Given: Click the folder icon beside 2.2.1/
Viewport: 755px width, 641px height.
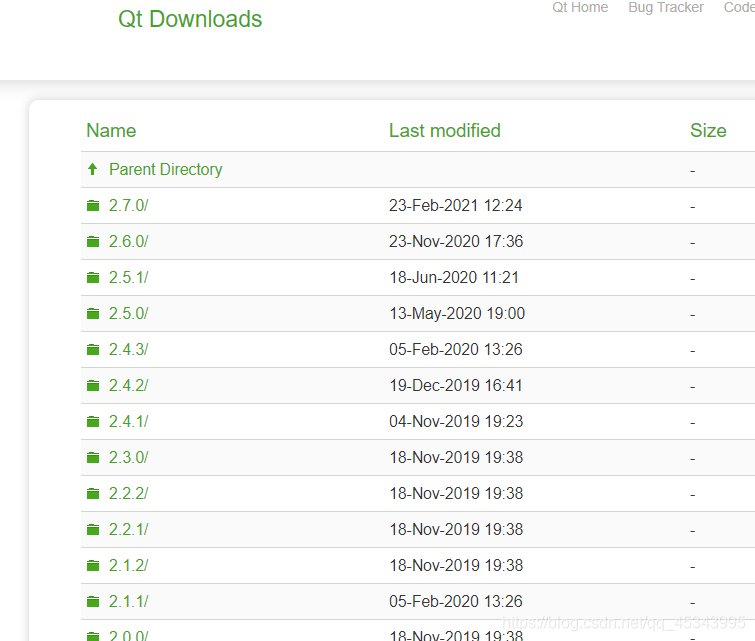Looking at the screenshot, I should coord(93,529).
